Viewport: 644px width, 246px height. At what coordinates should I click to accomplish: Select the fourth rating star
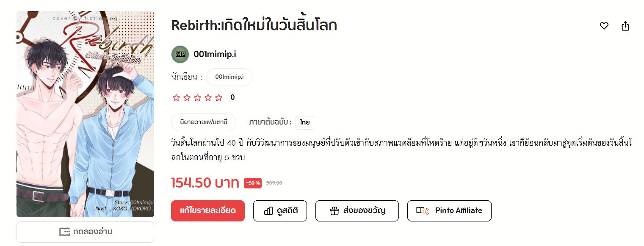coord(208,98)
